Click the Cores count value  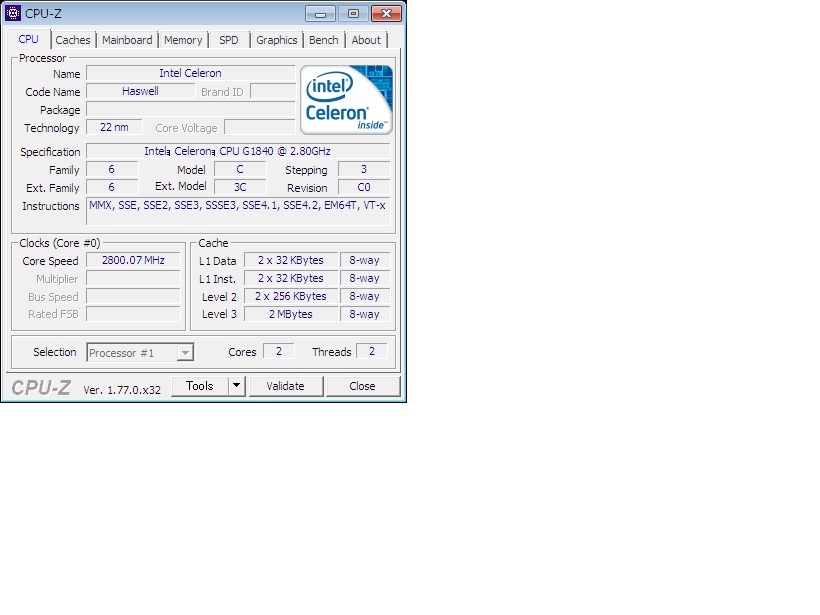tap(279, 351)
